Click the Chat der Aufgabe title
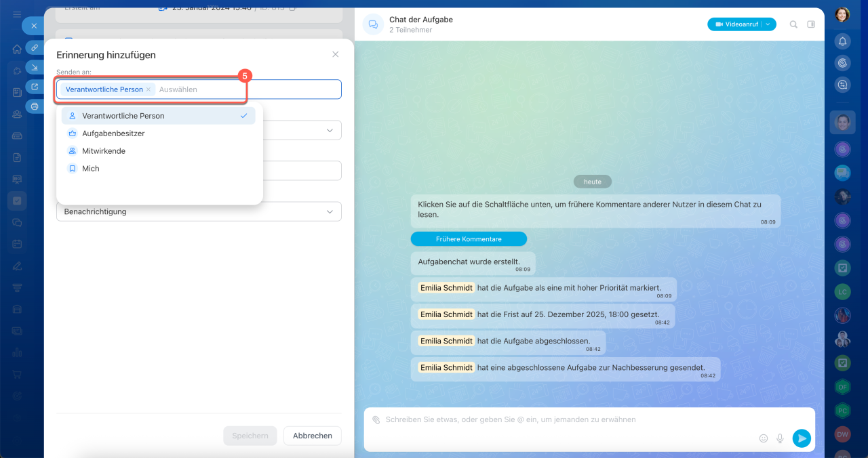Screen dimensions: 868x458 coord(421,20)
